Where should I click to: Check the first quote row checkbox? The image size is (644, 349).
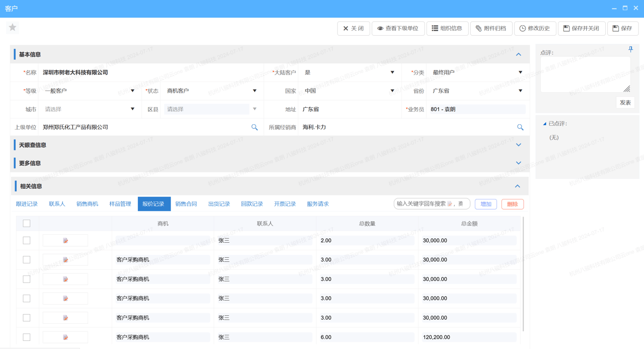[x=27, y=241]
